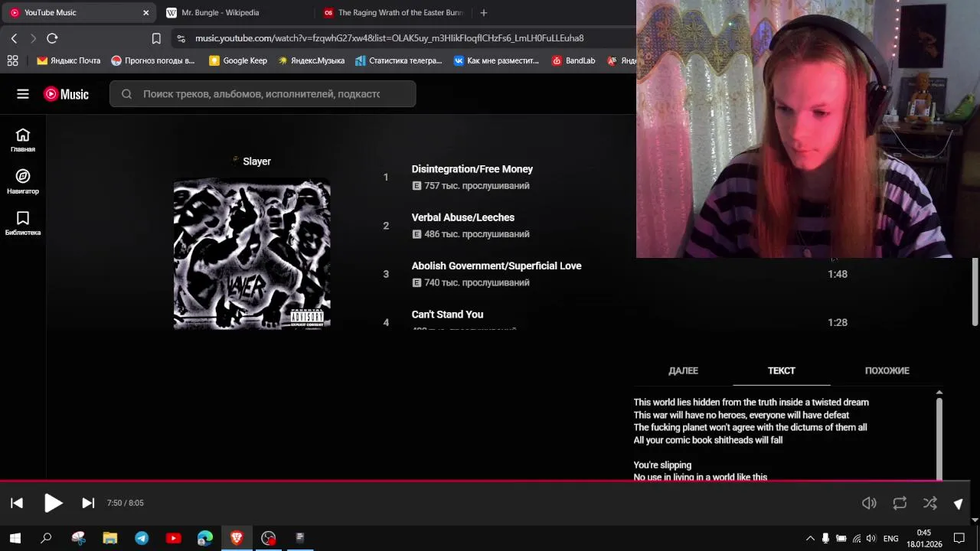Open a new browser tab
Viewport: 980px width, 551px height.
point(483,12)
